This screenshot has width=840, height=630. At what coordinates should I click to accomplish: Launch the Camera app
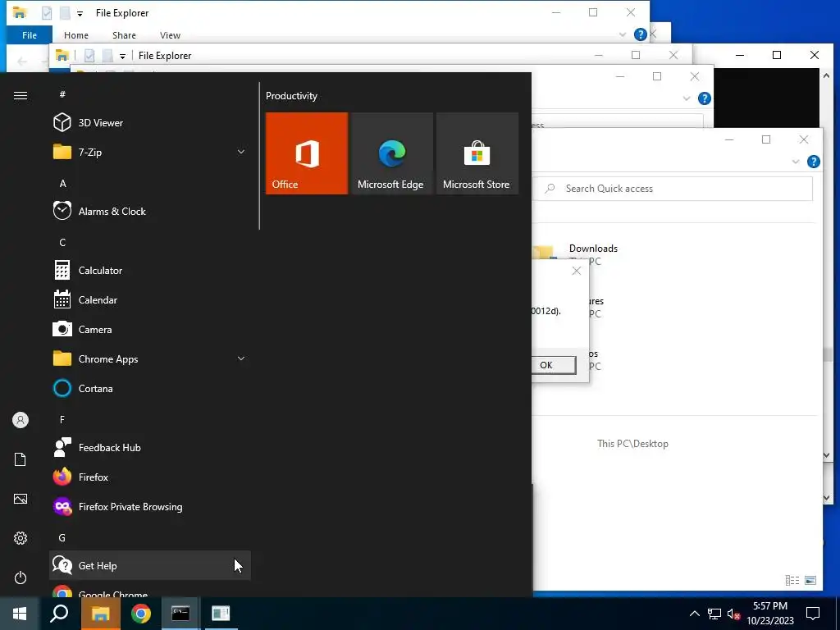tap(150, 330)
